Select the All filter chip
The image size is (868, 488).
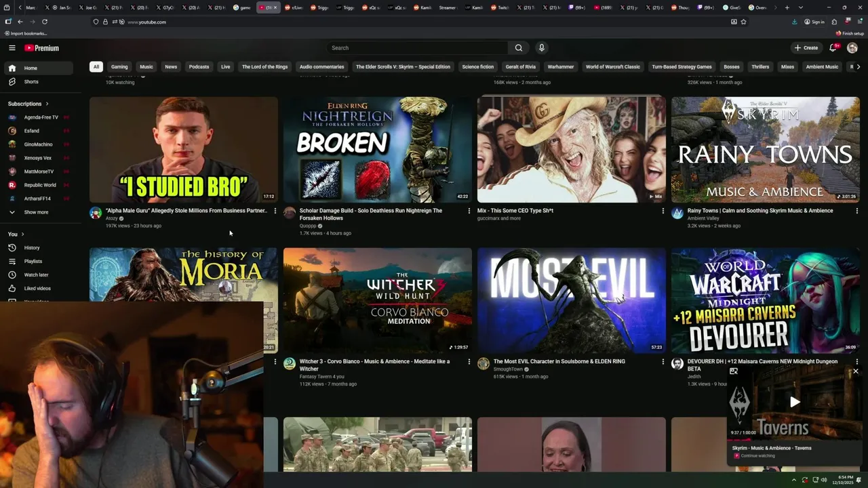(x=96, y=67)
